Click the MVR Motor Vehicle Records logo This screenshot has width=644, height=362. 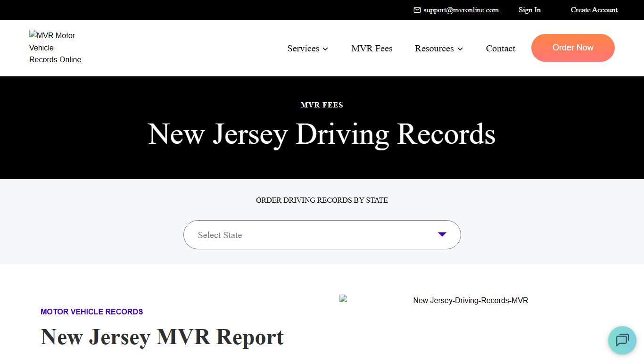(x=55, y=47)
